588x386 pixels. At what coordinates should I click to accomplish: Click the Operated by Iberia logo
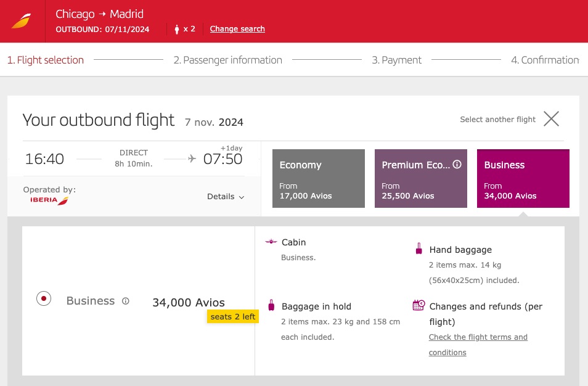coord(48,200)
